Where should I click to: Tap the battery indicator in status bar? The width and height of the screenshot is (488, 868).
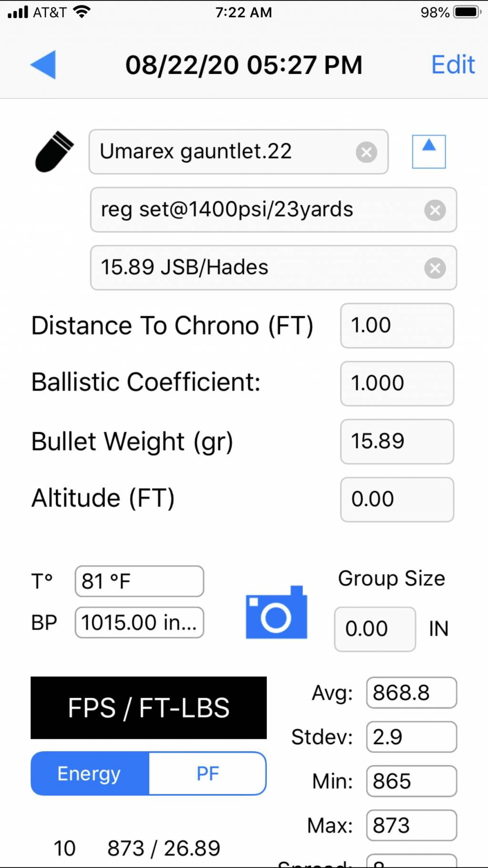pyautogui.click(x=467, y=12)
